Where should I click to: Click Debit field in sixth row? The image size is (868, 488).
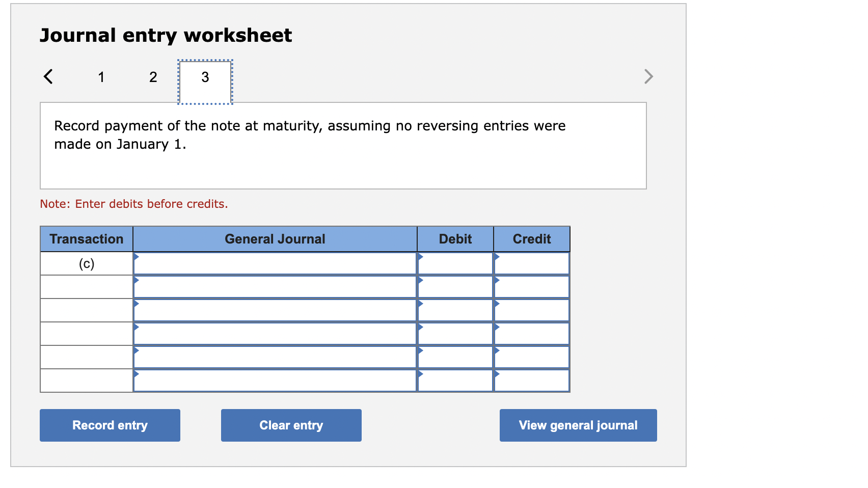point(455,381)
